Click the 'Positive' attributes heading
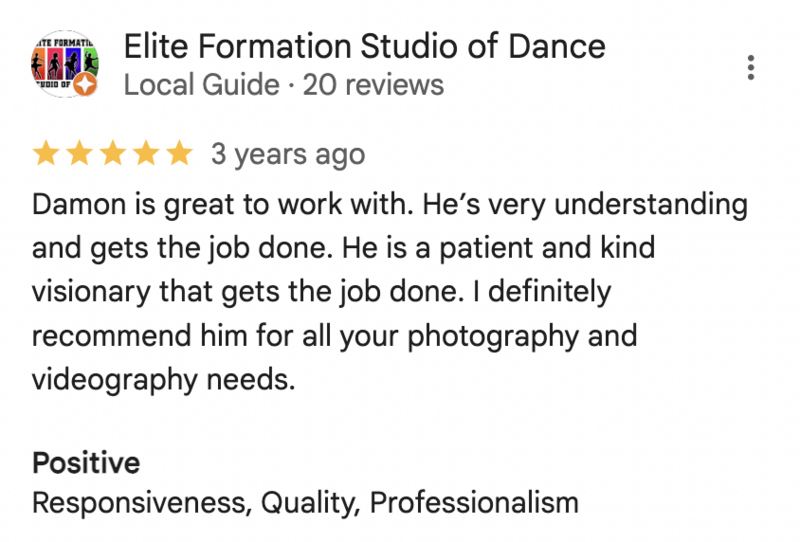Viewport: 800px width, 542px height. (86, 463)
